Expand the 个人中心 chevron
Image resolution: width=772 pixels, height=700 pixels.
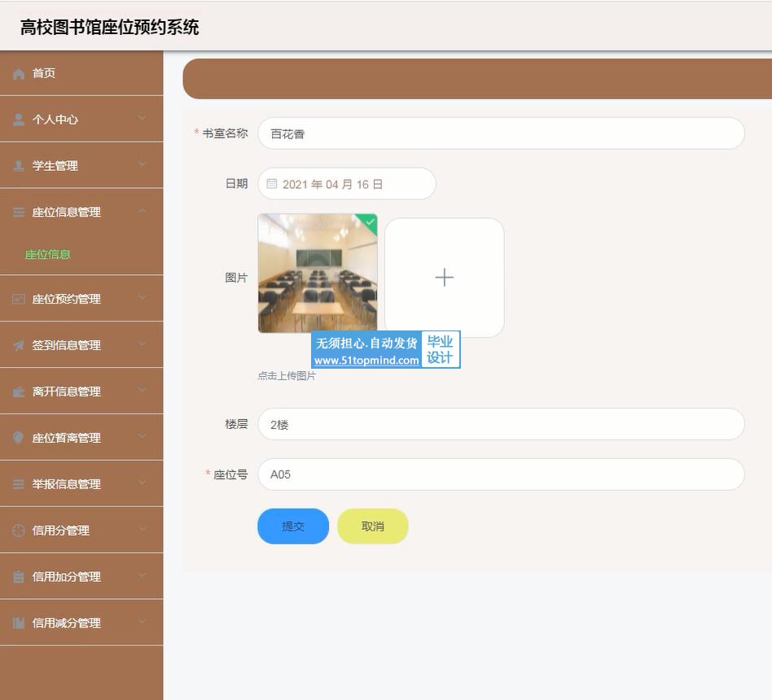pyautogui.click(x=143, y=118)
